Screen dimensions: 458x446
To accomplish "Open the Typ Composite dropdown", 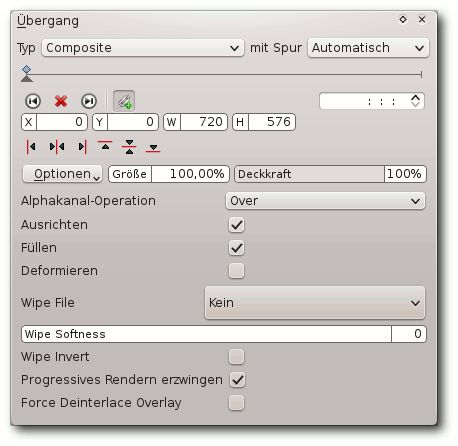I will (x=143, y=48).
